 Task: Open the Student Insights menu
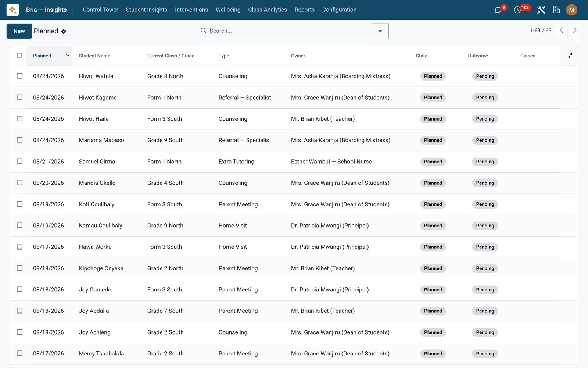coord(146,10)
